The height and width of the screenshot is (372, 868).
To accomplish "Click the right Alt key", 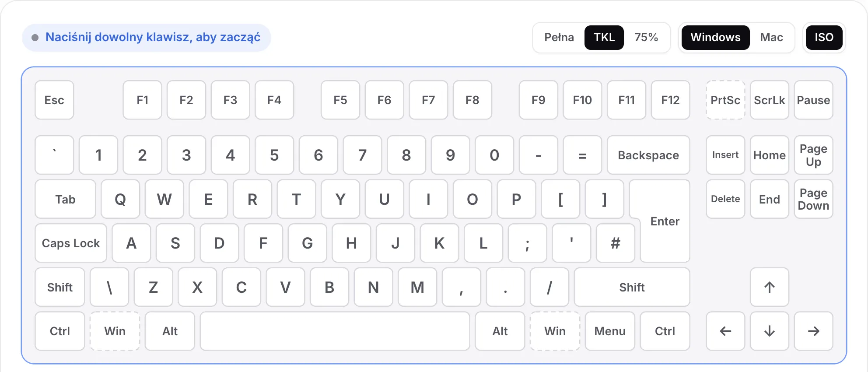I will point(500,331).
